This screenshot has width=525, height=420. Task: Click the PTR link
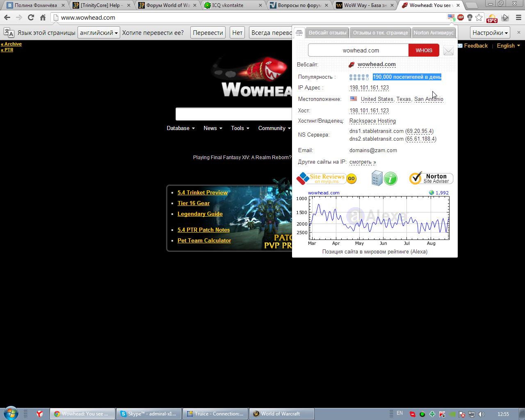click(7, 50)
